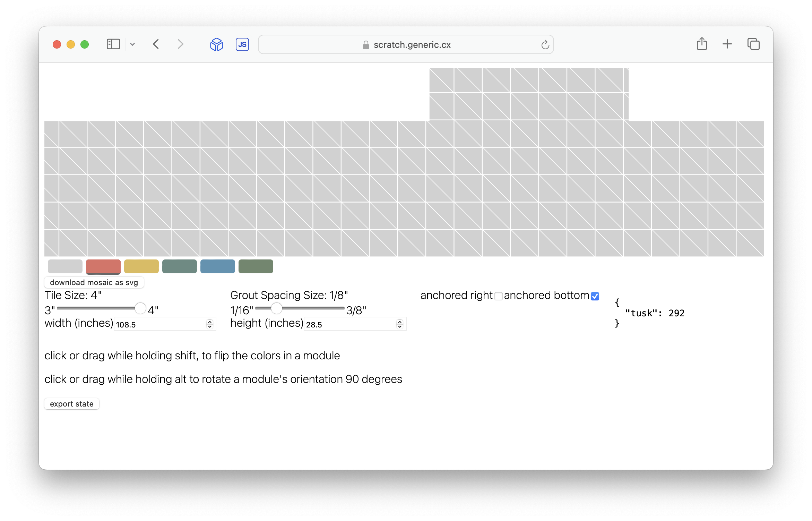Uncheck the anchored bottom checkbox
The width and height of the screenshot is (812, 521).
(x=595, y=296)
